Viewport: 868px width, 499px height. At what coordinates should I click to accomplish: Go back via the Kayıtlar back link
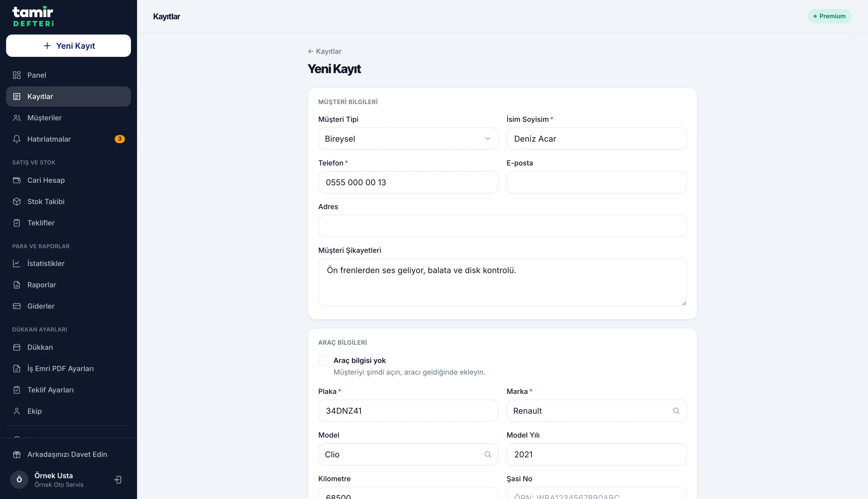click(325, 52)
